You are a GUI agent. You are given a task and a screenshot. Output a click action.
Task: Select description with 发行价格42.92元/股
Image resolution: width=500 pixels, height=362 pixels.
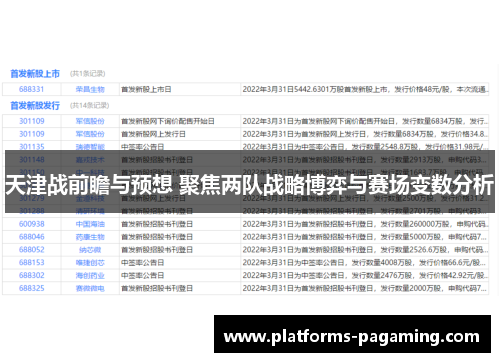(366, 275)
